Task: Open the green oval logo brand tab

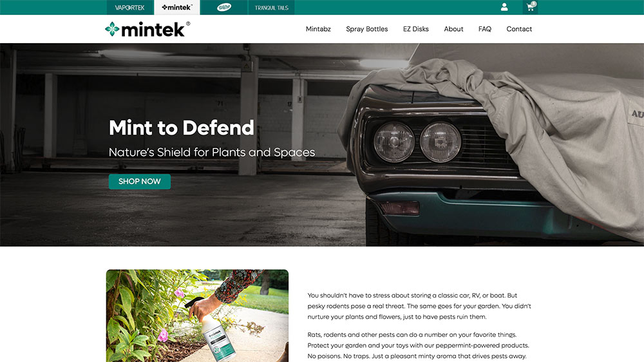Action: (x=224, y=7)
